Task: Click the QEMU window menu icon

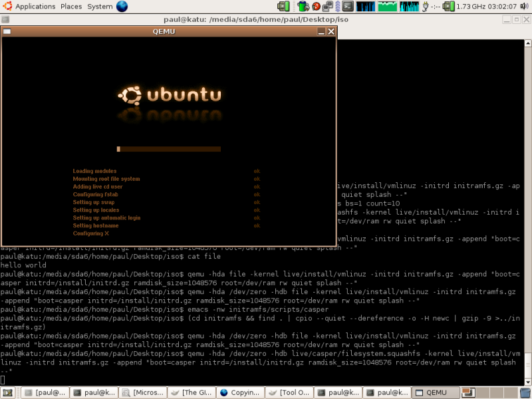Action: pyautogui.click(x=7, y=31)
